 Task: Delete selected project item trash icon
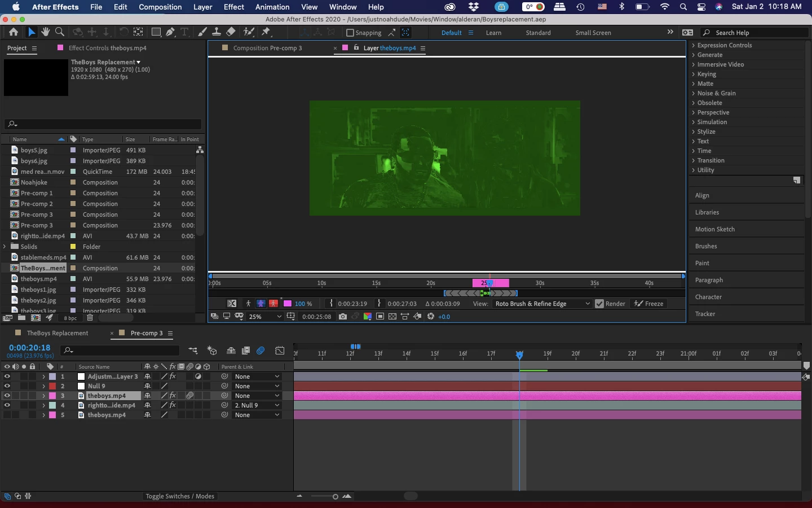(90, 318)
